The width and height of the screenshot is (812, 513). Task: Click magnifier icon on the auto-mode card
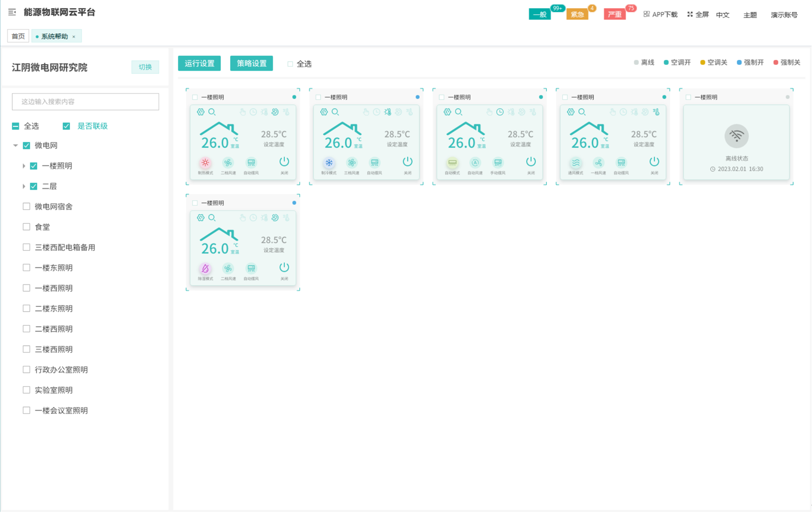tap(459, 112)
